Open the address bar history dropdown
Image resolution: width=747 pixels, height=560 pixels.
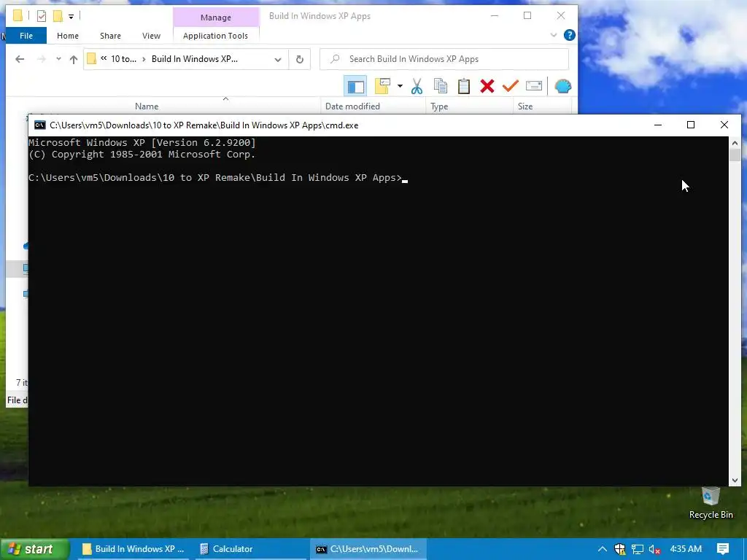(x=278, y=60)
